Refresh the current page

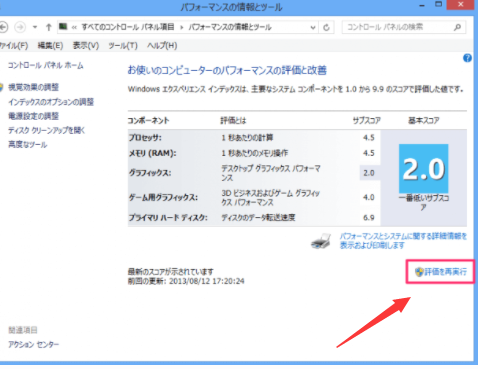point(326,27)
